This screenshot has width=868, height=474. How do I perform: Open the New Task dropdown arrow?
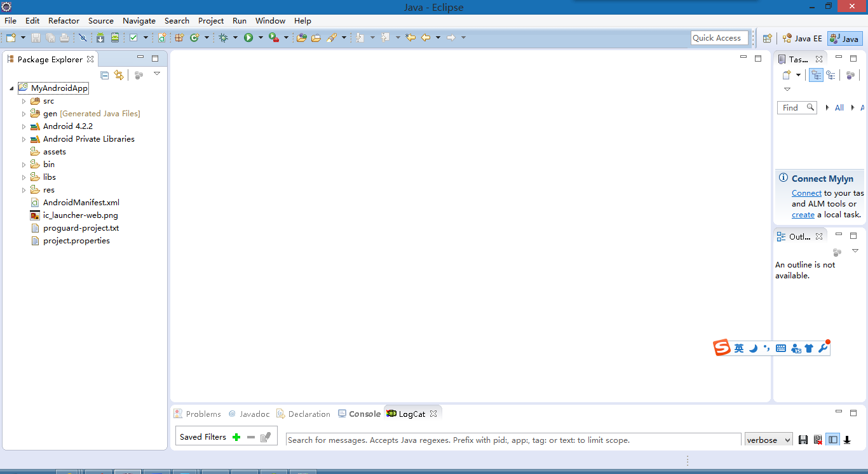point(798,75)
